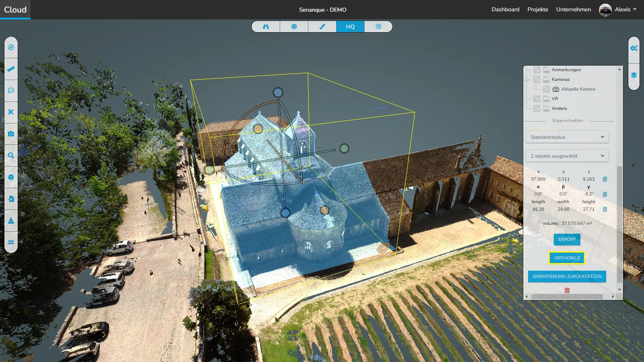Viewport: 644px width, 362px height.
Task: Click the panel's scroll down arrow
Action: click(x=619, y=289)
